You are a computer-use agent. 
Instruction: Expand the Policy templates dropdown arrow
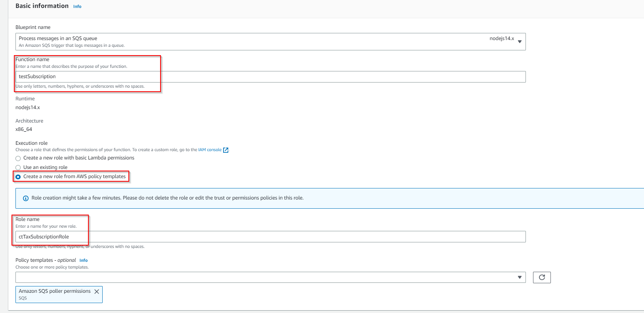point(520,277)
